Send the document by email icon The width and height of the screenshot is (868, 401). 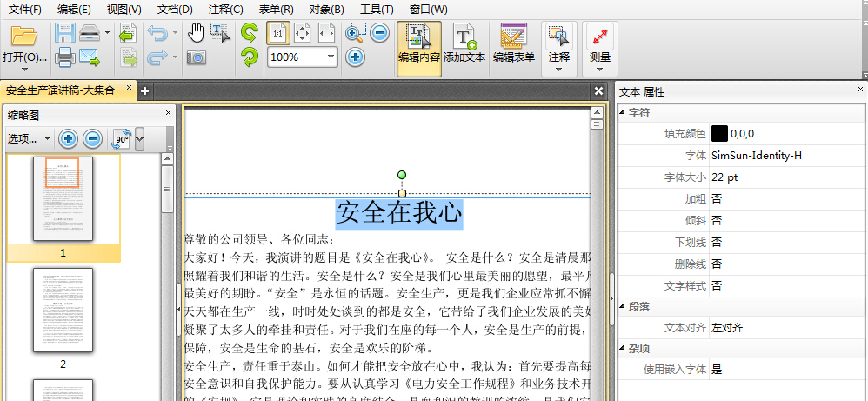(89, 57)
